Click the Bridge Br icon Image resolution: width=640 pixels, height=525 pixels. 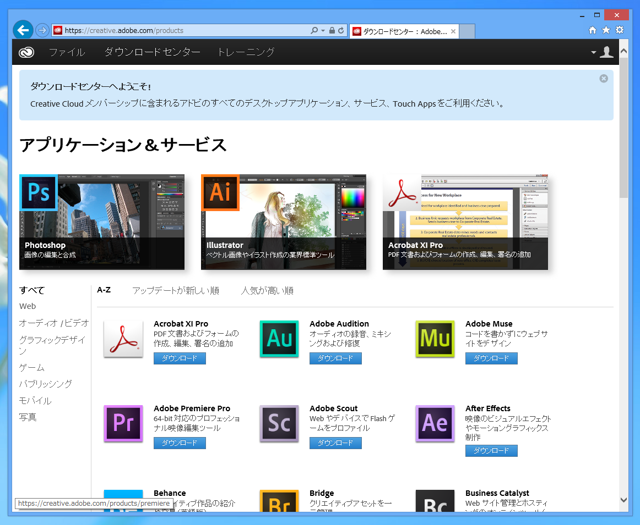(279, 501)
